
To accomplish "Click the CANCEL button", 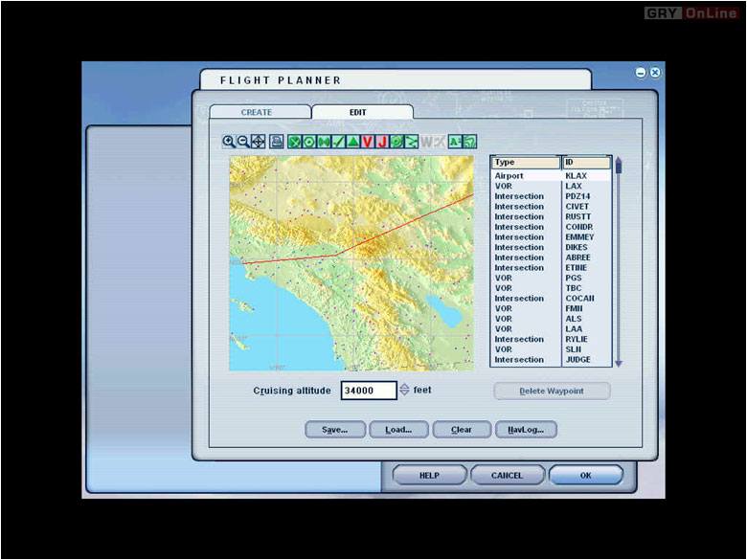I will pyautogui.click(x=508, y=475).
